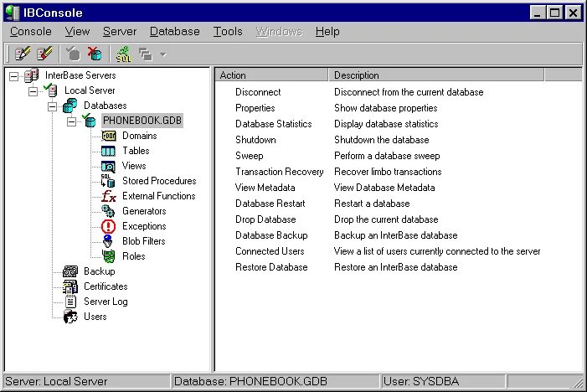Open the Console menu
This screenshot has height=392, width=587.
[x=31, y=32]
